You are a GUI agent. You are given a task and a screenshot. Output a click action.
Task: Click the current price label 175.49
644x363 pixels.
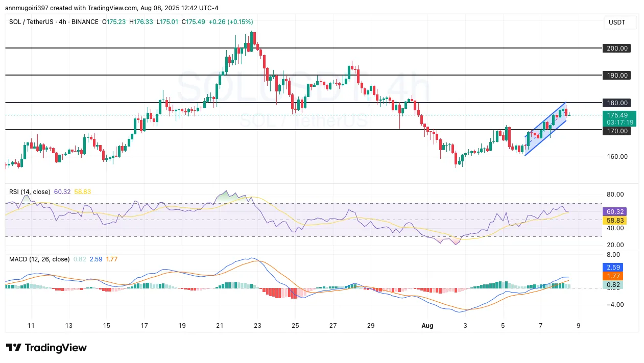618,115
